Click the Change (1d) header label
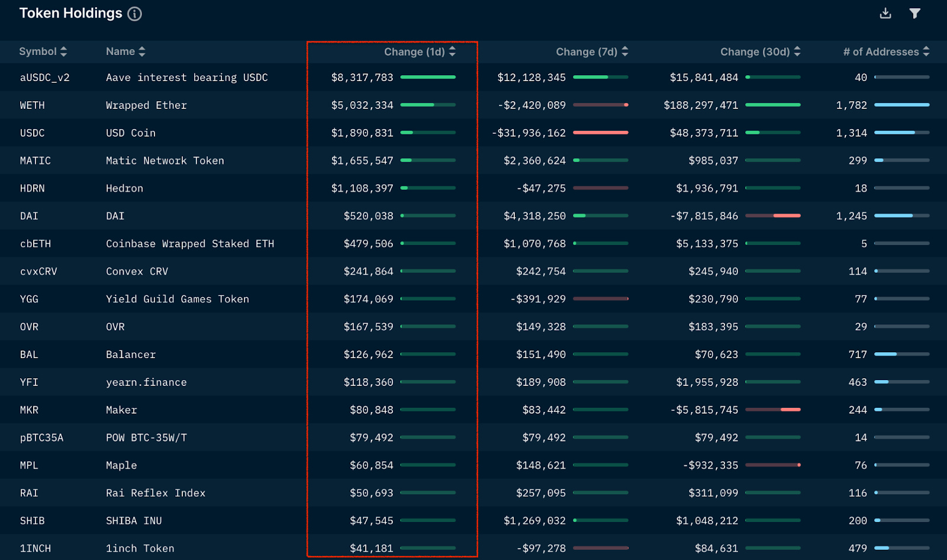 (x=414, y=52)
